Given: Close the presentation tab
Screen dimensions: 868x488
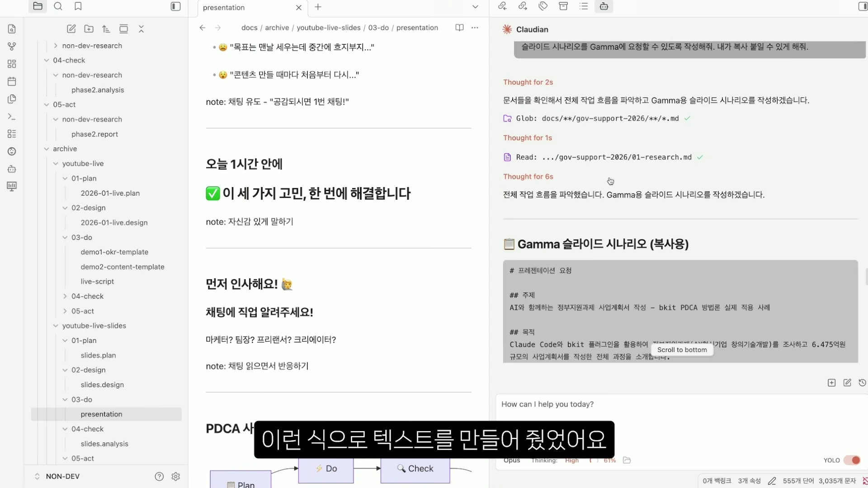Looking at the screenshot, I should pos(298,8).
